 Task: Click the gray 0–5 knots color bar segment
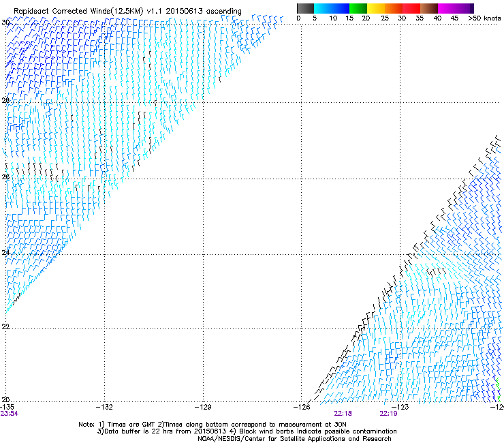pyautogui.click(x=305, y=8)
